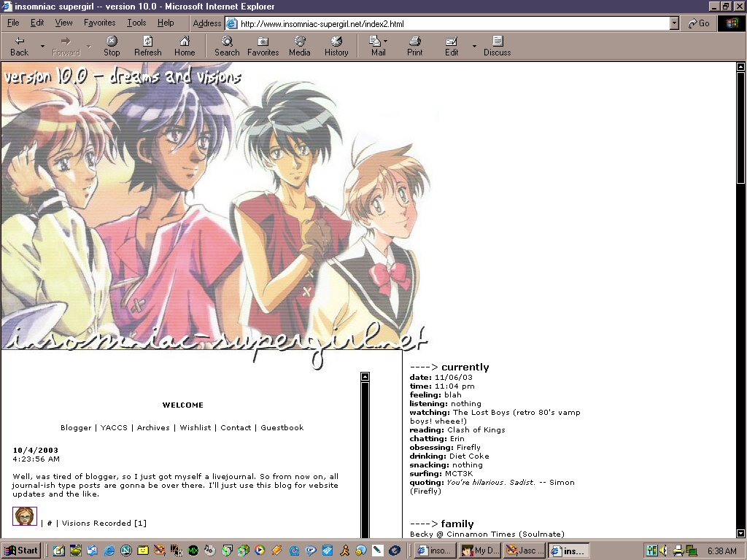The image size is (747, 560).
Task: Launch Paint Shop Pro from Quick Launch
Action: tap(159, 551)
